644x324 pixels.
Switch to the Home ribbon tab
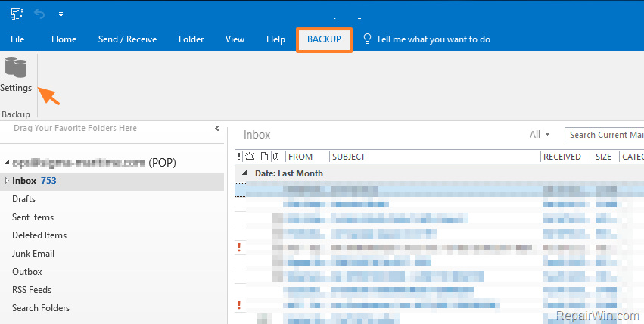pos(64,39)
